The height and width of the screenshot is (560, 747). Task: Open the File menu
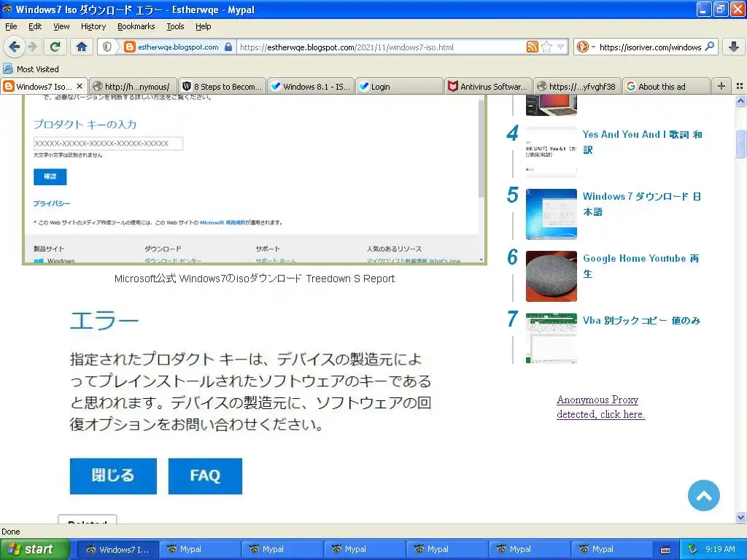coord(11,26)
